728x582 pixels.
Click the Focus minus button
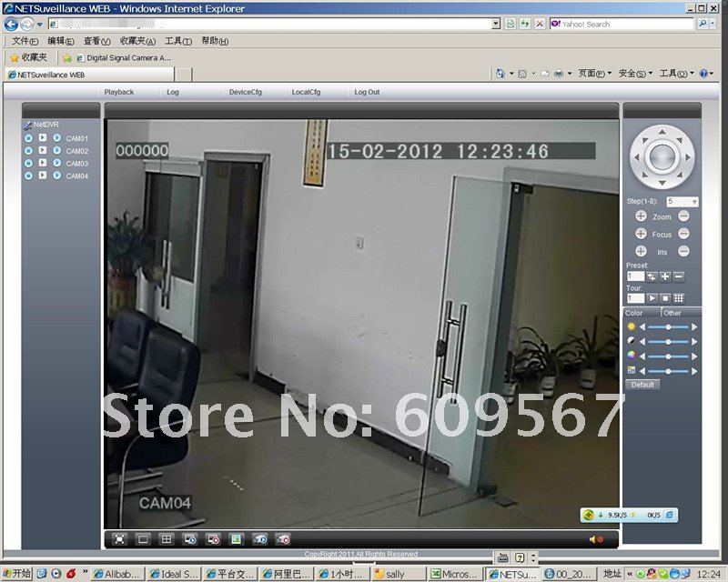[683, 234]
